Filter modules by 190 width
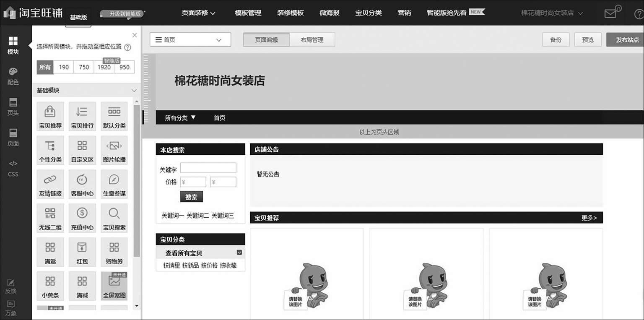 [x=64, y=67]
